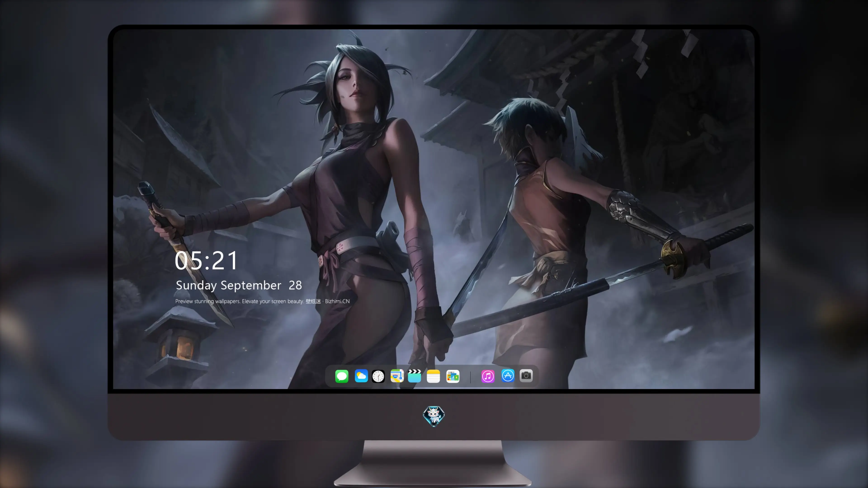Open the Videos clapperboard app

[x=415, y=376]
